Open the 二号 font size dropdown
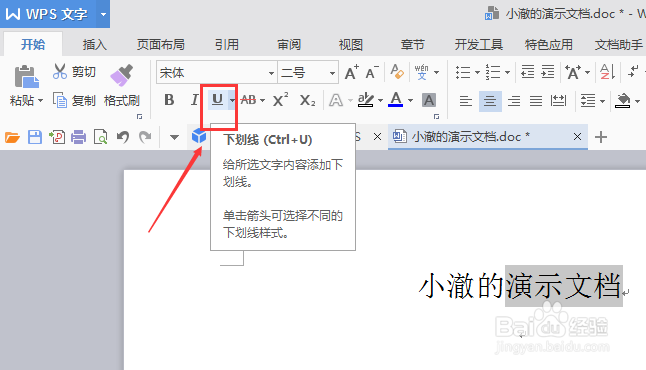646x370 pixels. pyautogui.click(x=332, y=73)
